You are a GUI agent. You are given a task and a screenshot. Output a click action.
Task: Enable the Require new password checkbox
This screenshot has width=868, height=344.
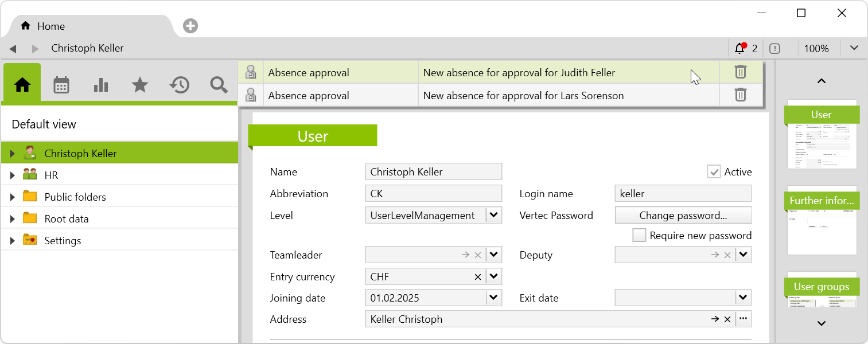pyautogui.click(x=639, y=236)
